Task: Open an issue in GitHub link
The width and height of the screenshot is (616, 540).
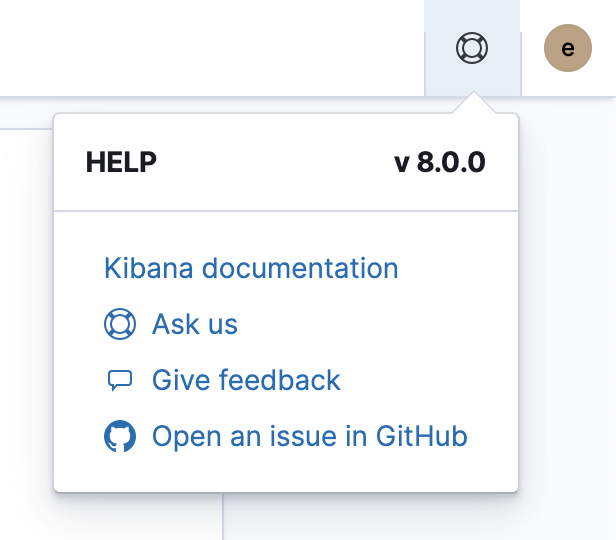Action: click(310, 436)
